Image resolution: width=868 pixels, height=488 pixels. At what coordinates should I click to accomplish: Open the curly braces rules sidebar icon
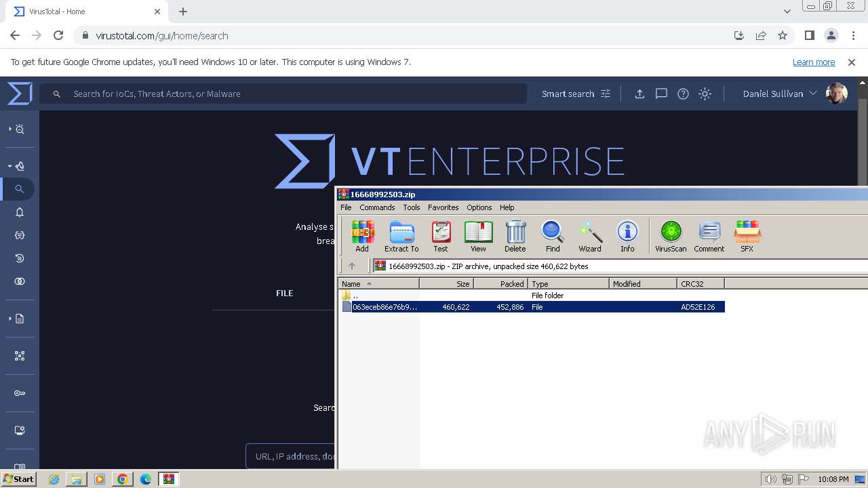tap(20, 235)
